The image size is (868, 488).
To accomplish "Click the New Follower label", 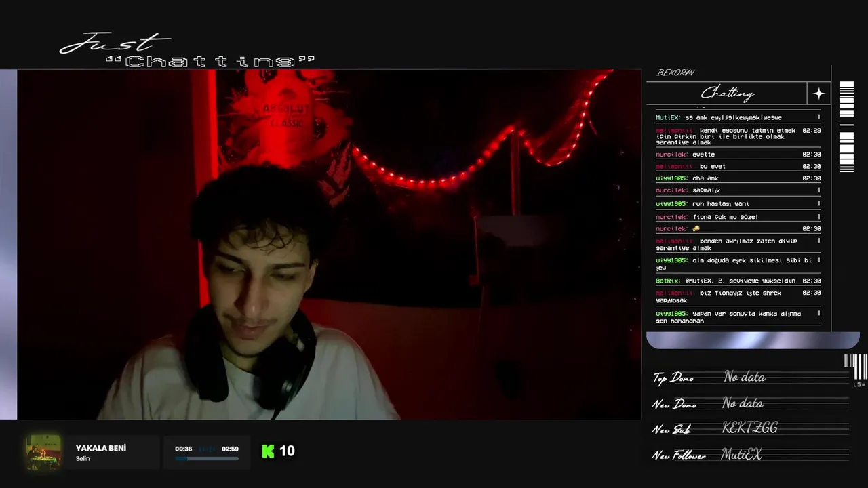I will coord(679,456).
